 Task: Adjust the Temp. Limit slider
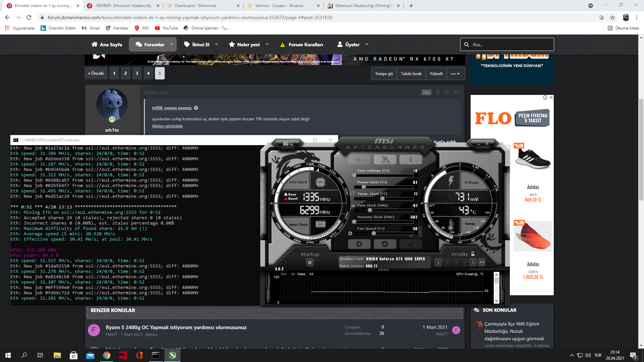point(383,198)
